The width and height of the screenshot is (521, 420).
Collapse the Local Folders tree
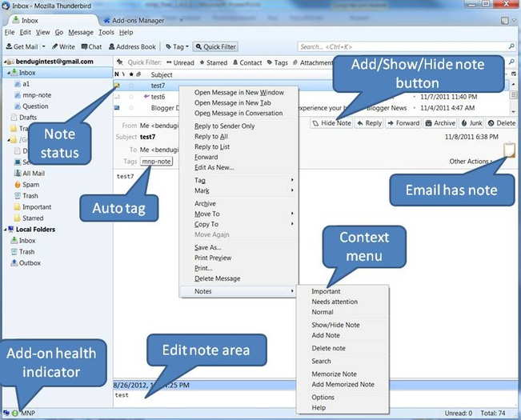coord(5,230)
